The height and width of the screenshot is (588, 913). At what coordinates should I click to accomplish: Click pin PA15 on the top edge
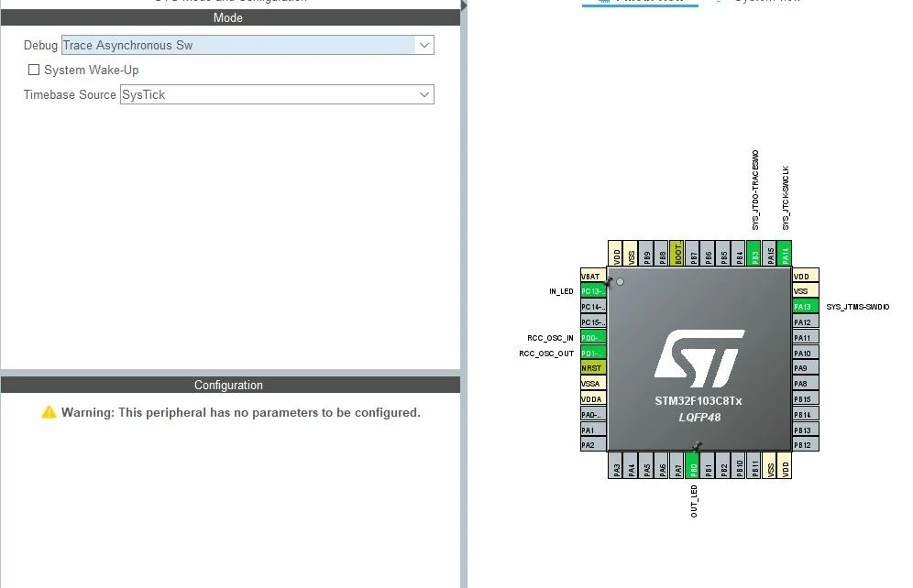point(770,253)
